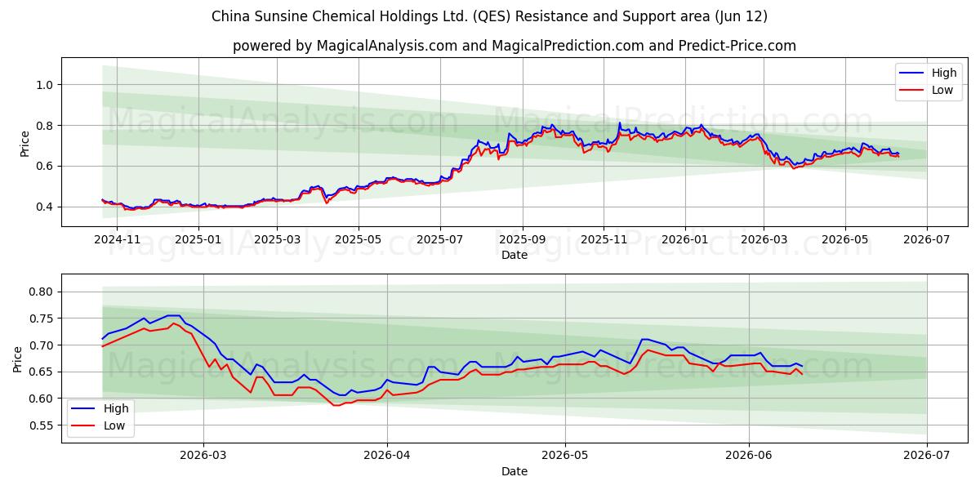Screen dimensions: 980x490
Task: Click the '0.4' y-axis tick in top chart
Action: point(45,207)
